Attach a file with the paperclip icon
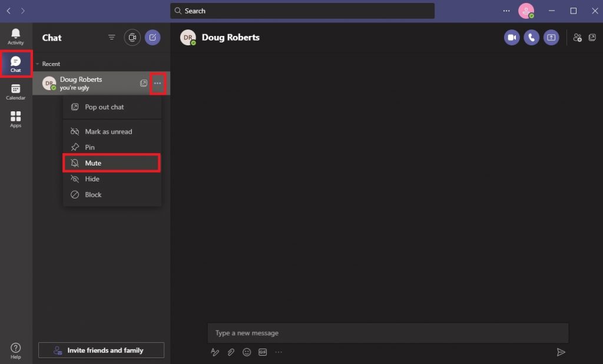The width and height of the screenshot is (603, 364). (x=231, y=352)
